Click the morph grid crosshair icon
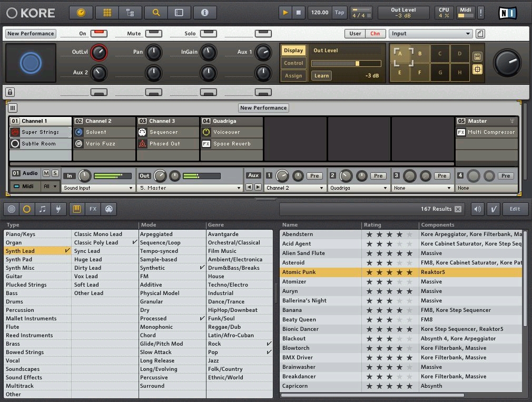532x402 pixels. click(477, 70)
